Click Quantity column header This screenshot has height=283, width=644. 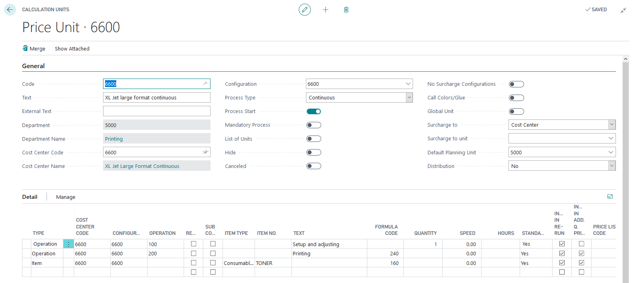click(425, 233)
